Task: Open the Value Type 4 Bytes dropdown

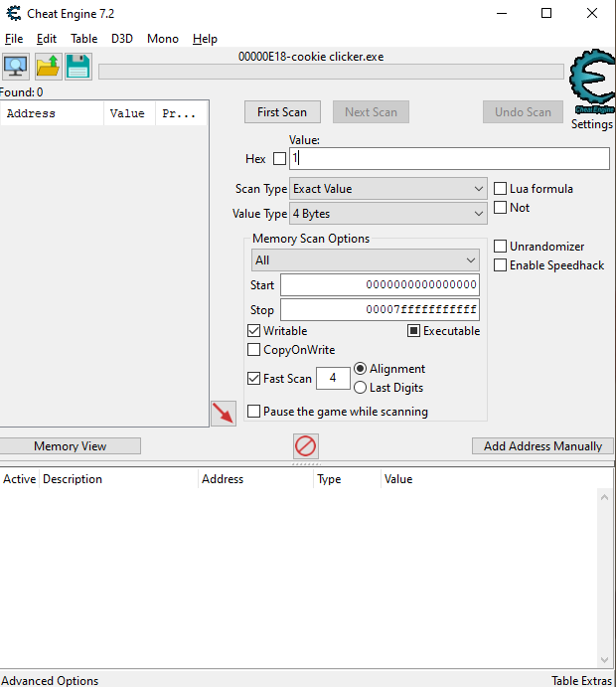Action: pos(388,214)
